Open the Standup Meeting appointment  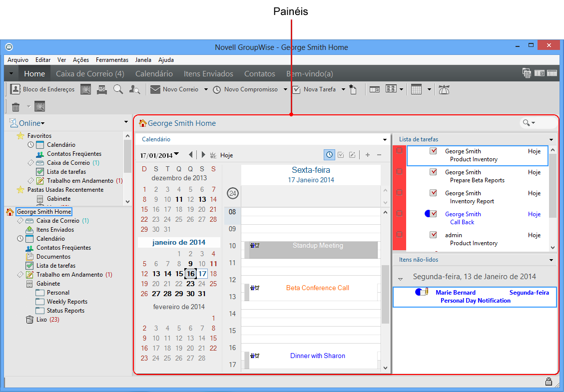pyautogui.click(x=311, y=250)
